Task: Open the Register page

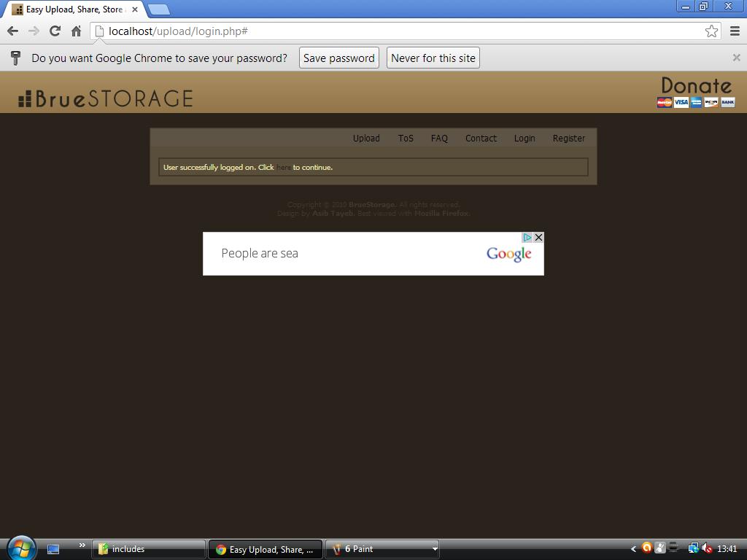Action: coord(569,138)
